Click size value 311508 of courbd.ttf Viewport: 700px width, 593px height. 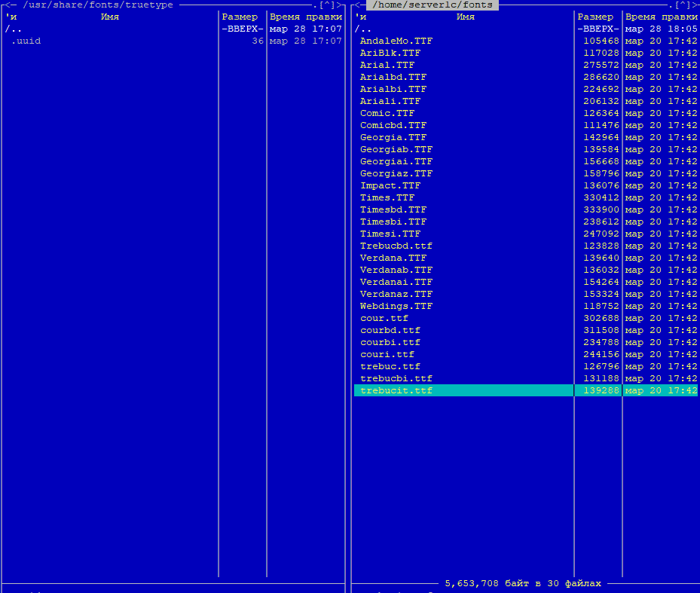601,331
